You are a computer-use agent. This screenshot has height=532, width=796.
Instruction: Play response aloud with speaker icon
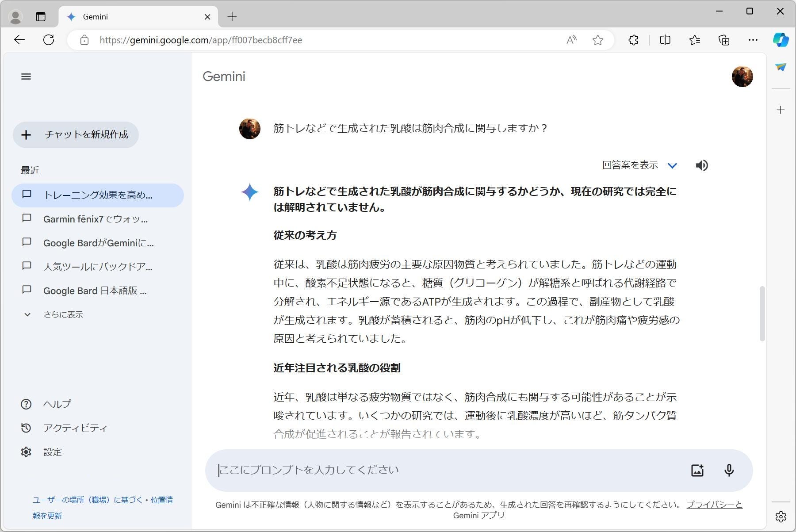pos(702,165)
